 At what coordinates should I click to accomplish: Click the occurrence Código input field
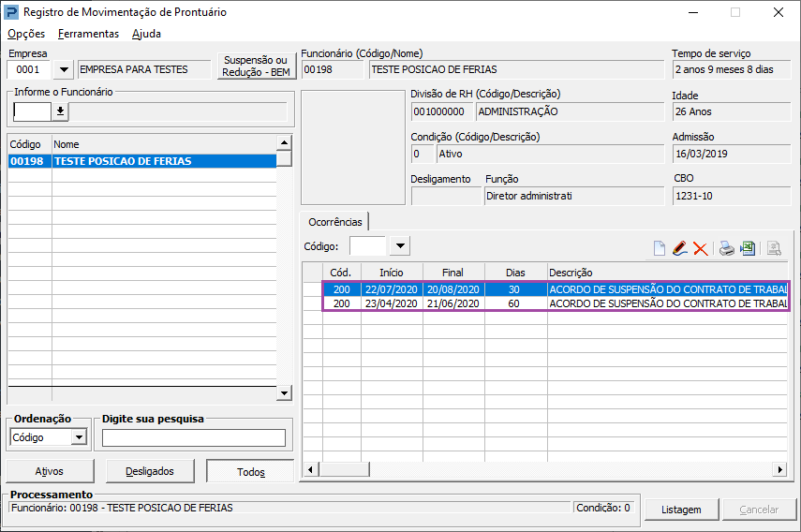click(368, 246)
